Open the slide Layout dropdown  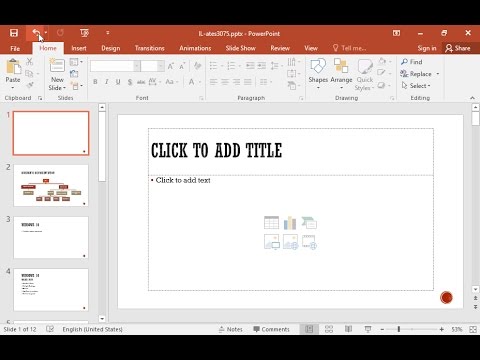coord(76,62)
